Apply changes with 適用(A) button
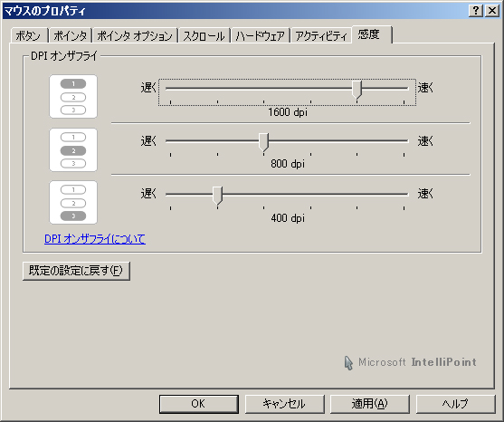 (x=370, y=404)
